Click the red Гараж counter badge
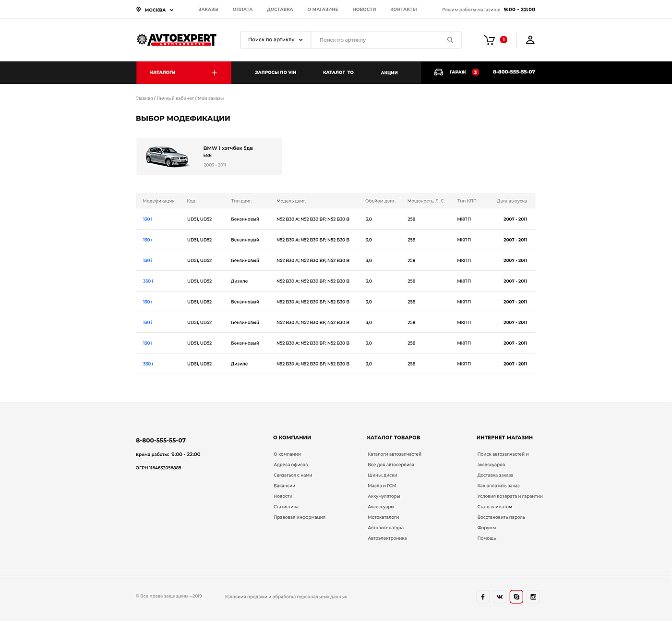This screenshot has width=672, height=621. pyautogui.click(x=475, y=72)
